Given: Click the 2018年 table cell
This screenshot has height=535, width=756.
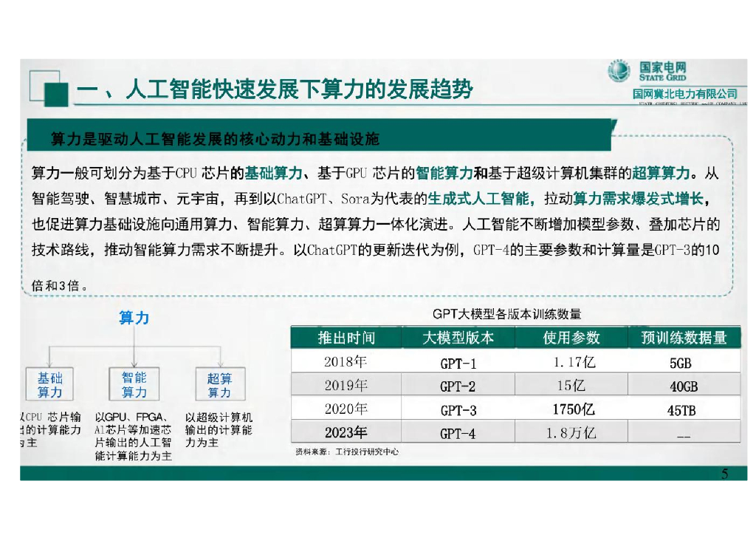Looking at the screenshot, I should (x=346, y=361).
